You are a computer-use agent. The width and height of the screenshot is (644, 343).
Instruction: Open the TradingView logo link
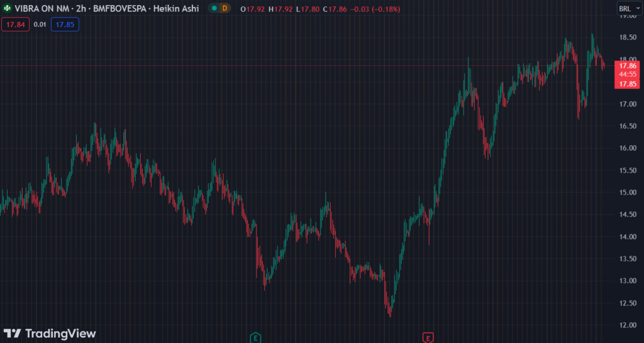50,334
